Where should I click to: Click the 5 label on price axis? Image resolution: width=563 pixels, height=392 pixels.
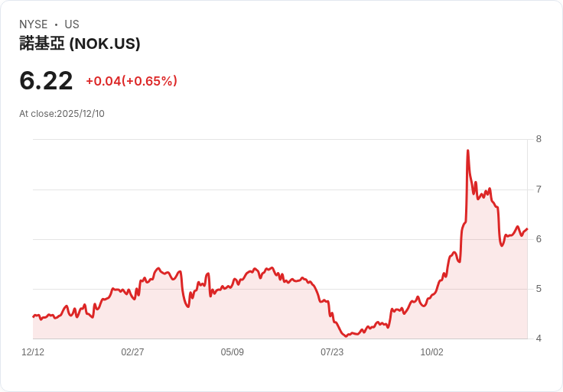pyautogui.click(x=539, y=289)
